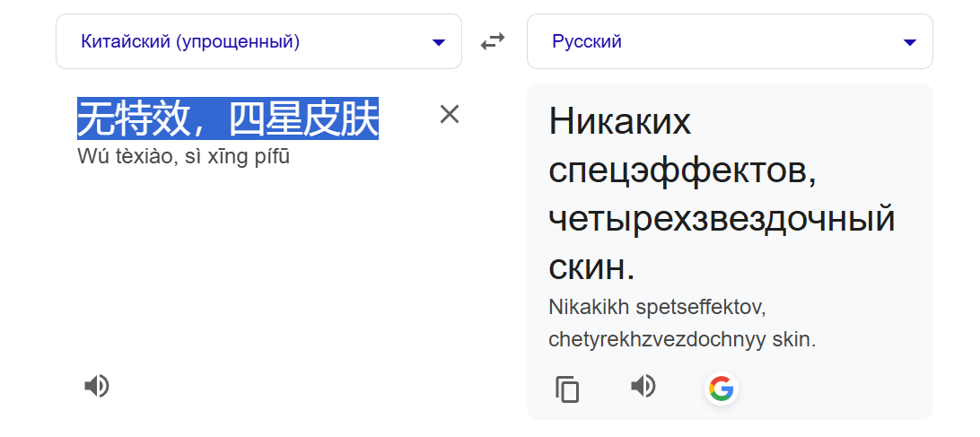Click the word четырехзвездочный in the result

722,220
